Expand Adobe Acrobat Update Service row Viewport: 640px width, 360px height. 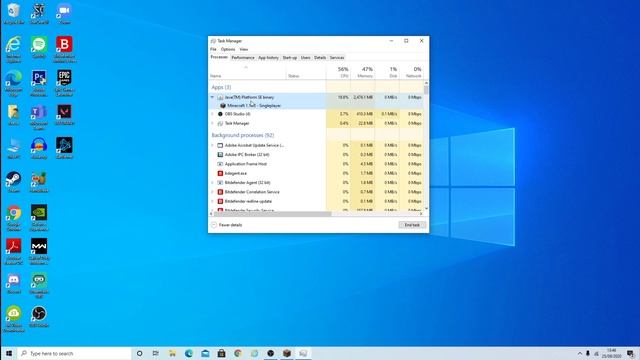click(212, 145)
